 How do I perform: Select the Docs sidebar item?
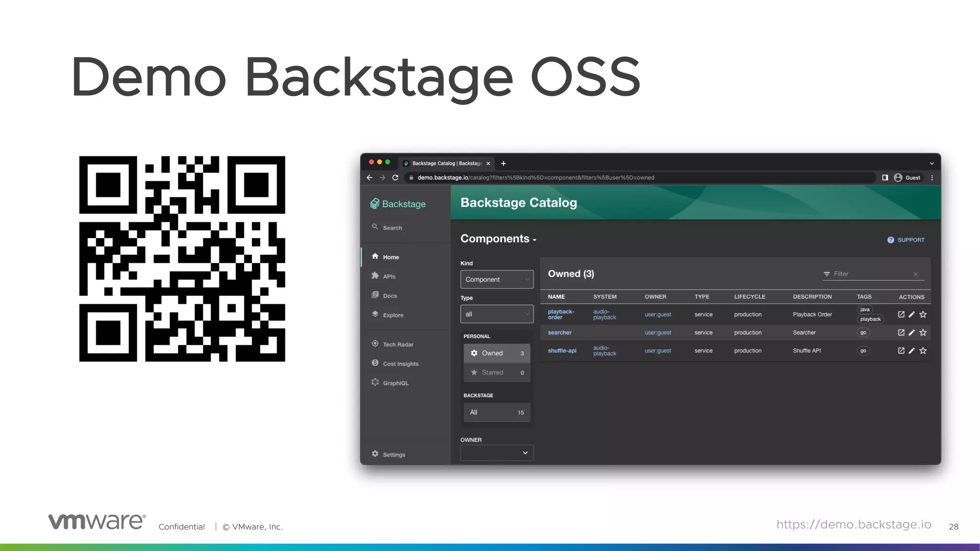pos(390,296)
